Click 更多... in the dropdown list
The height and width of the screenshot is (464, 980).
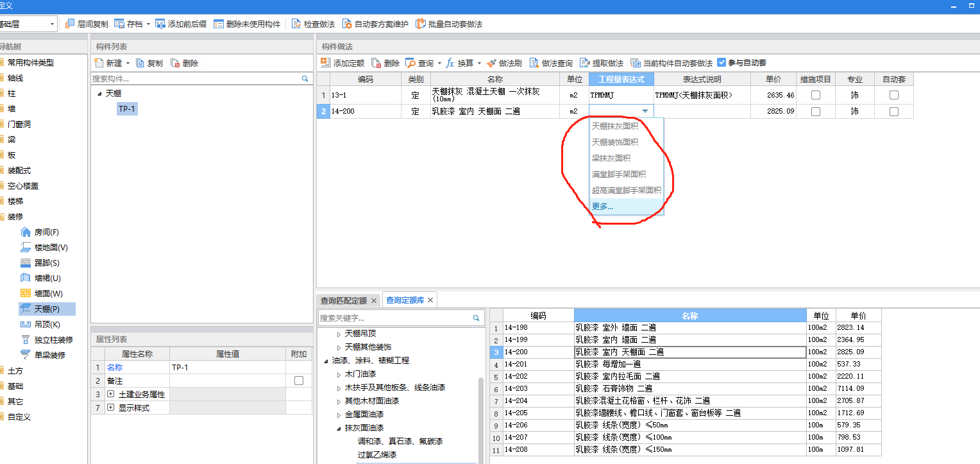click(x=627, y=207)
